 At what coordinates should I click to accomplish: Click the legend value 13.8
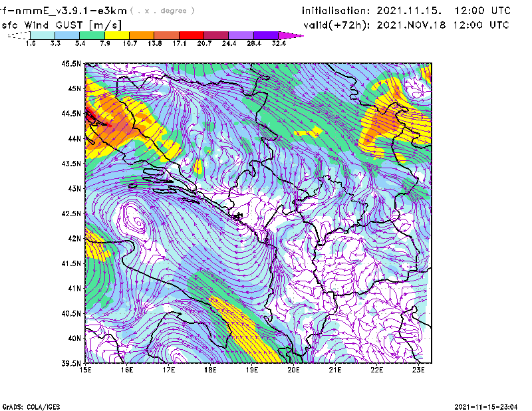pos(155,43)
